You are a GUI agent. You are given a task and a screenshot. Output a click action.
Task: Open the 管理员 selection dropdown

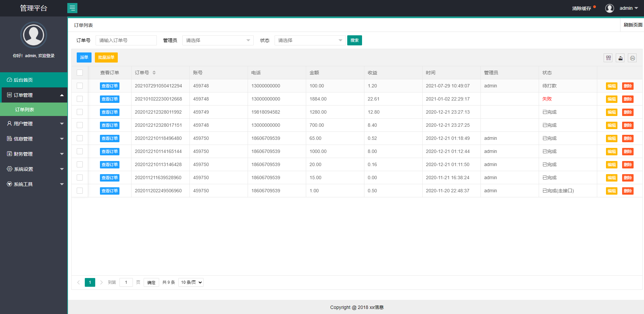(218, 40)
